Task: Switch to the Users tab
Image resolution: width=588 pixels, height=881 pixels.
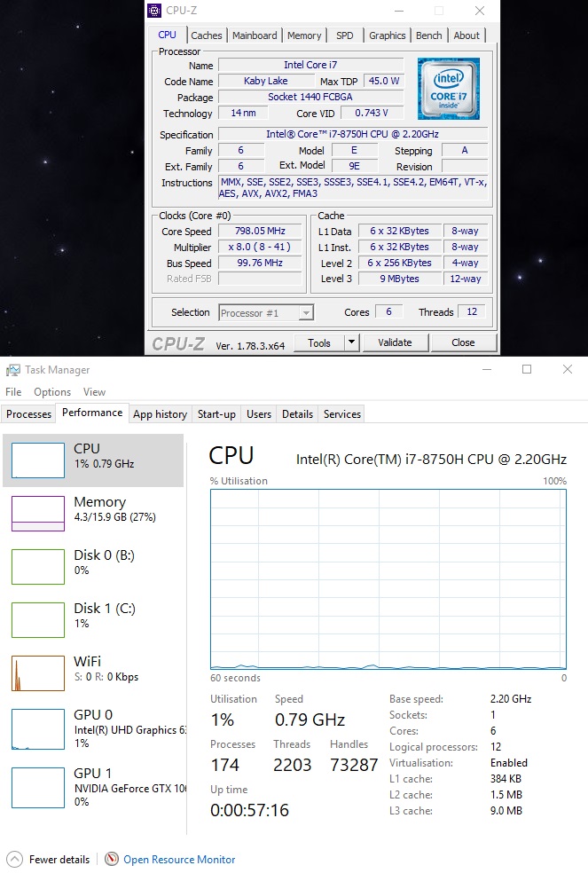Action: tap(259, 414)
